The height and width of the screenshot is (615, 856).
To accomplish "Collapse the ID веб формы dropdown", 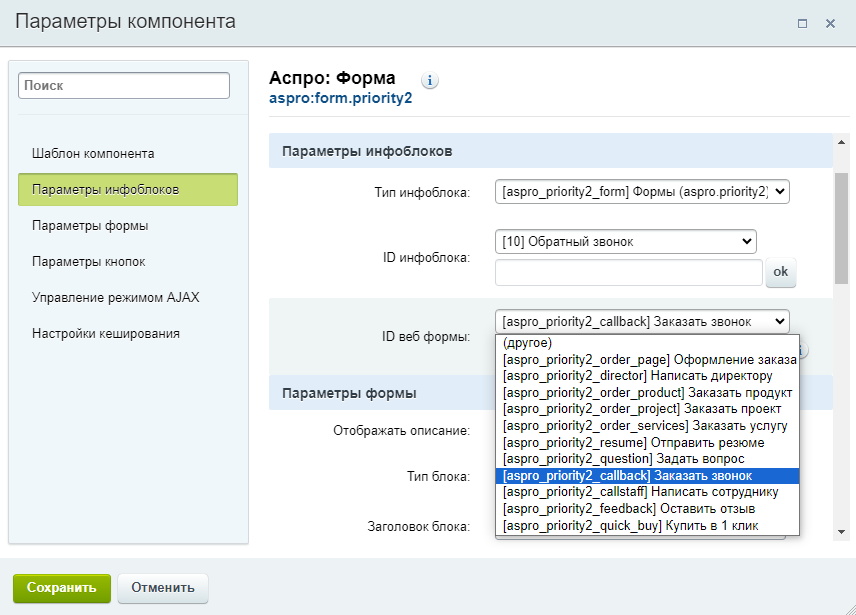I will pyautogui.click(x=642, y=321).
